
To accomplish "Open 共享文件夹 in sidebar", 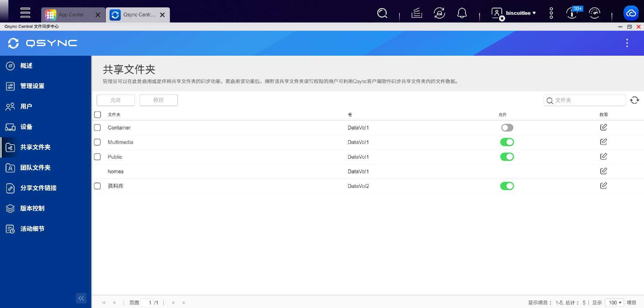I will tap(46, 147).
